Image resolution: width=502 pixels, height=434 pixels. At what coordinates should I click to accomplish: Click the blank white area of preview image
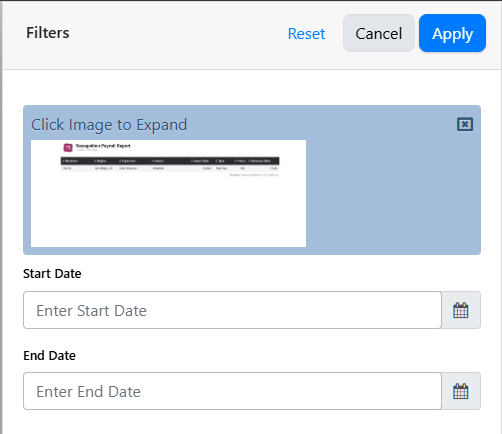point(168,213)
